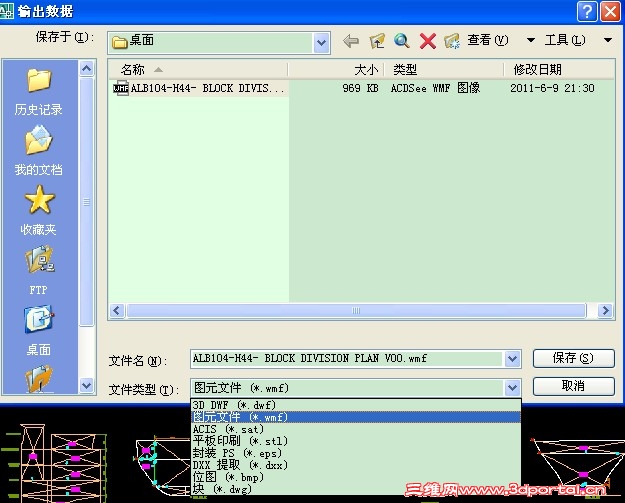Choose 块 (*.dwg) file type
The image size is (625, 503).
click(356, 489)
